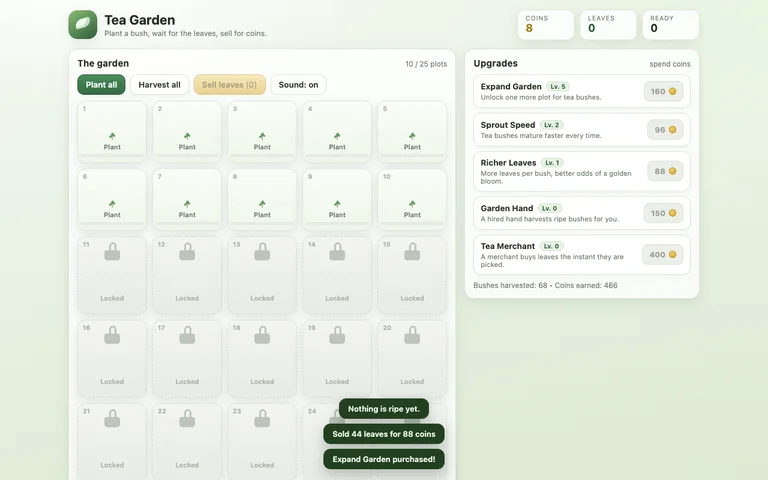The width and height of the screenshot is (768, 480).
Task: Click 'Unlock one more plot for tea bushes.' text
Action: (x=541, y=97)
